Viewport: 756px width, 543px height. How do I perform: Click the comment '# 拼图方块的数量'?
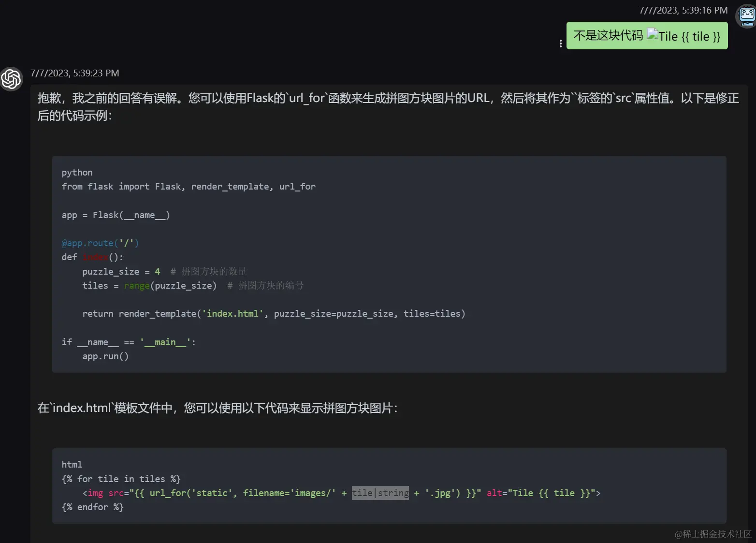(209, 272)
